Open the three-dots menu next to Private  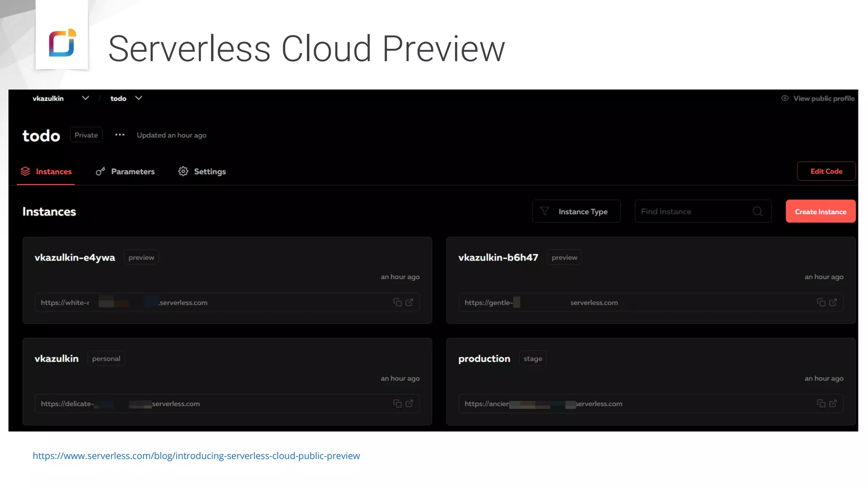pos(120,135)
